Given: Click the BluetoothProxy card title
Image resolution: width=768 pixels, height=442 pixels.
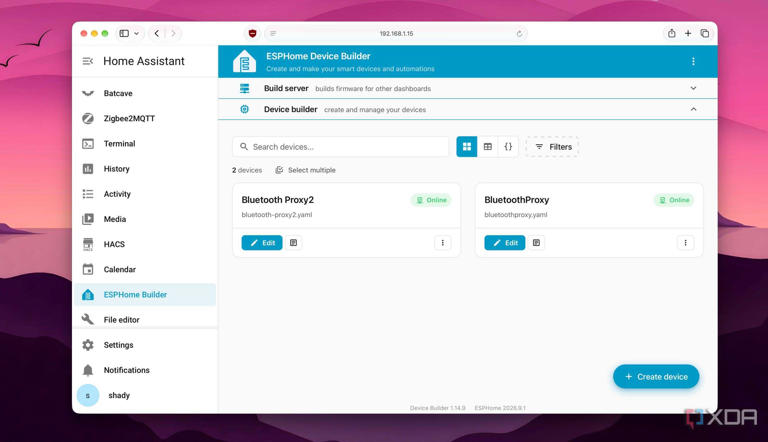Looking at the screenshot, I should coord(517,200).
